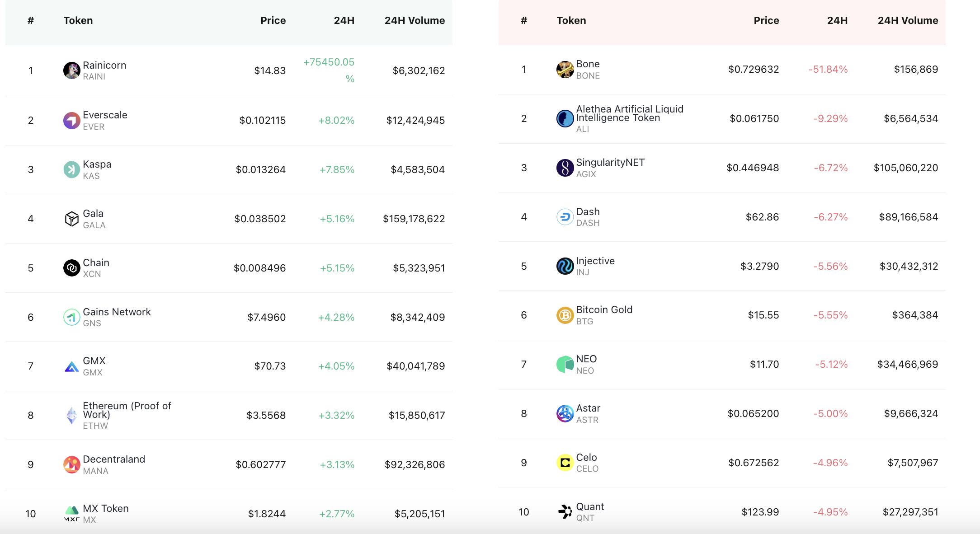Click the Bitcoin Gold coin icon
Screen dimensions: 980x534
click(565, 315)
